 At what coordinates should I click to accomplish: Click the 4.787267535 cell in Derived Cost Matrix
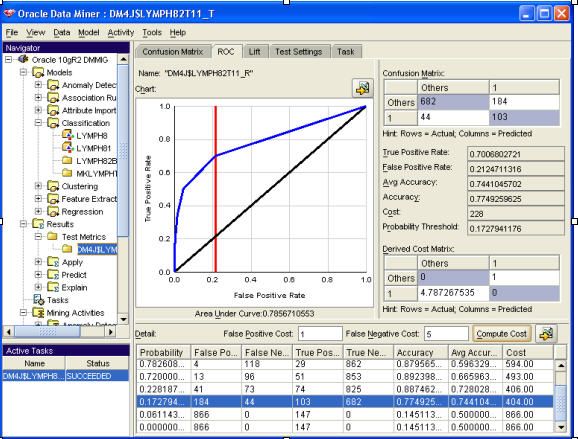coord(453,293)
